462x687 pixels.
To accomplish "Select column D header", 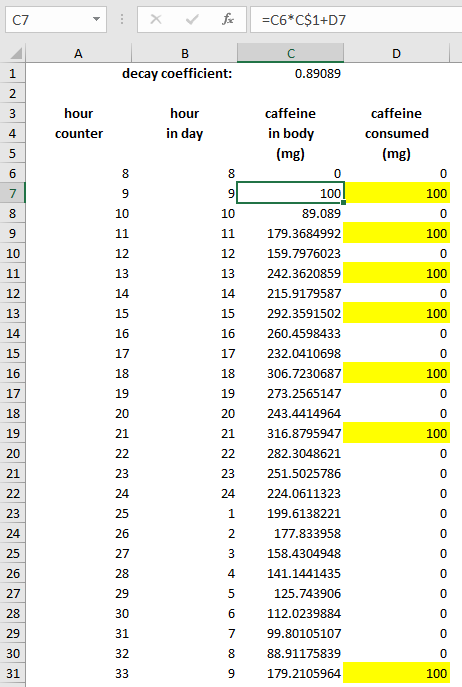I will click(397, 53).
